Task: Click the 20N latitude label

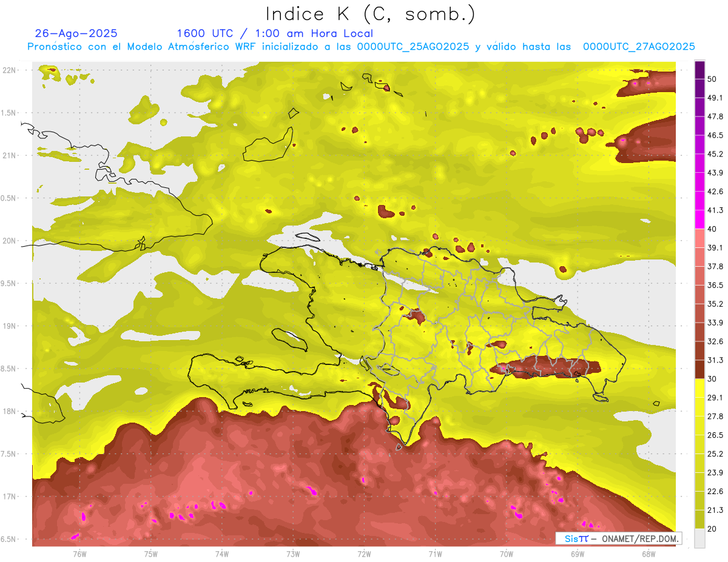Action: (10, 241)
